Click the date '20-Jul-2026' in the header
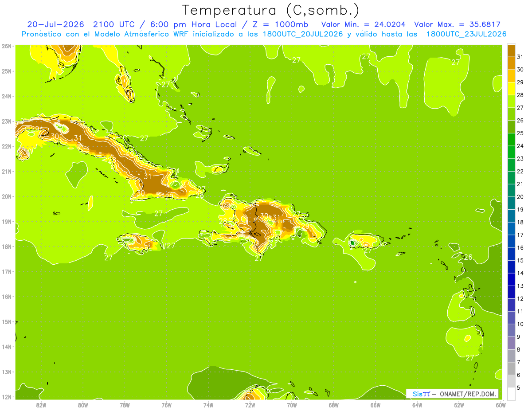Viewport: 532px width, 411px height. point(55,24)
